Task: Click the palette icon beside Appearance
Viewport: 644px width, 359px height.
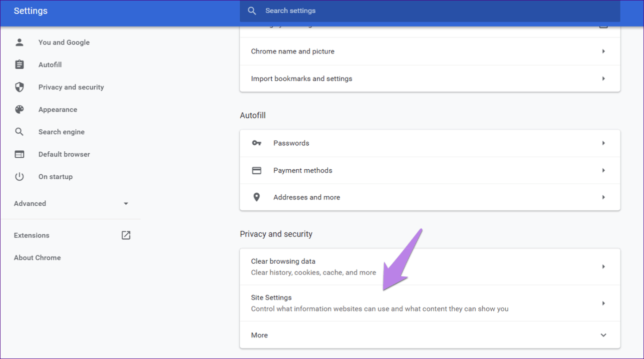Action: [19, 110]
